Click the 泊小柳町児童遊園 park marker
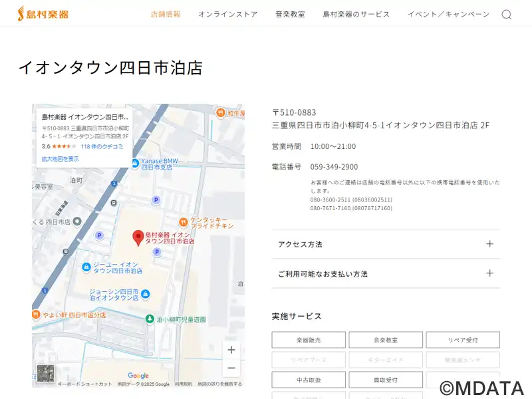This screenshot has height=399, width=532. click(x=149, y=319)
